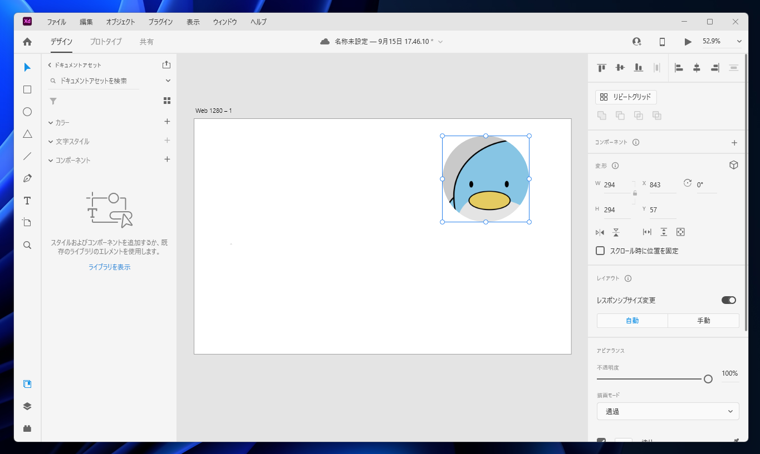The width and height of the screenshot is (760, 454).
Task: Align left edges icon
Action: click(x=679, y=68)
